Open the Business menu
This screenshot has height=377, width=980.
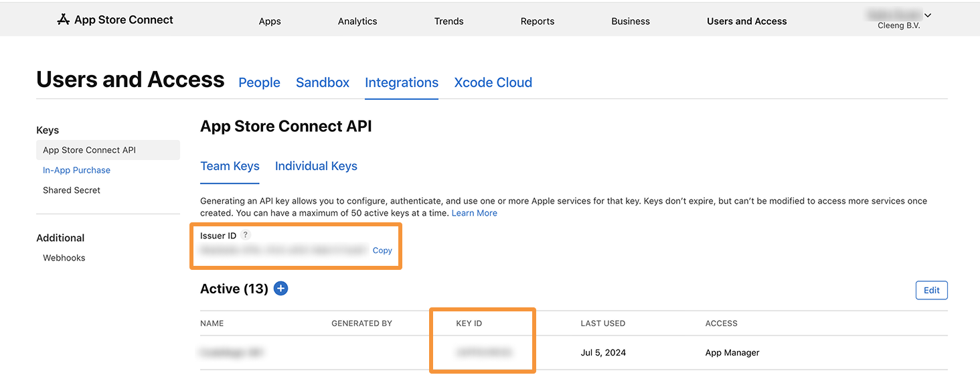pos(631,21)
